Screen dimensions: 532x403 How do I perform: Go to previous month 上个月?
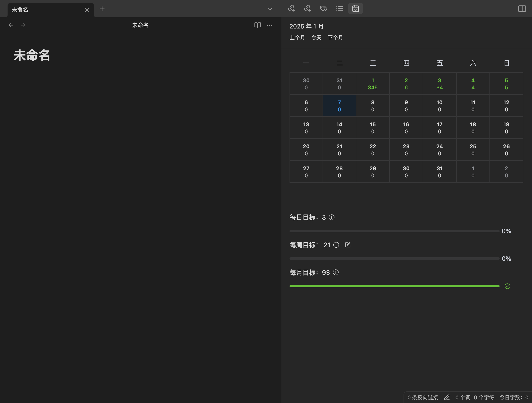[x=297, y=38]
